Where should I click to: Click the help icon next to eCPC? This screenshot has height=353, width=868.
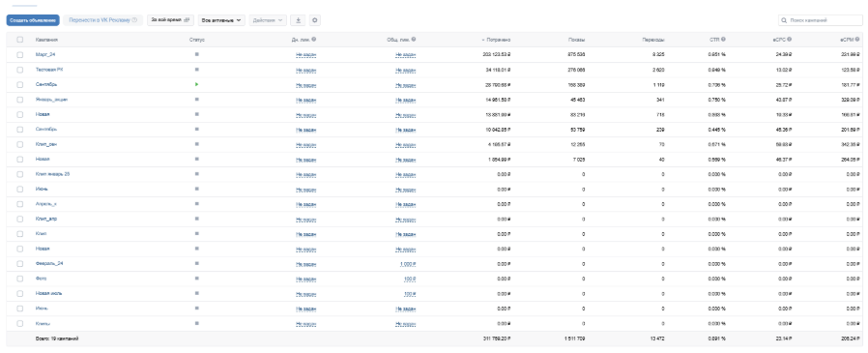[x=790, y=40]
